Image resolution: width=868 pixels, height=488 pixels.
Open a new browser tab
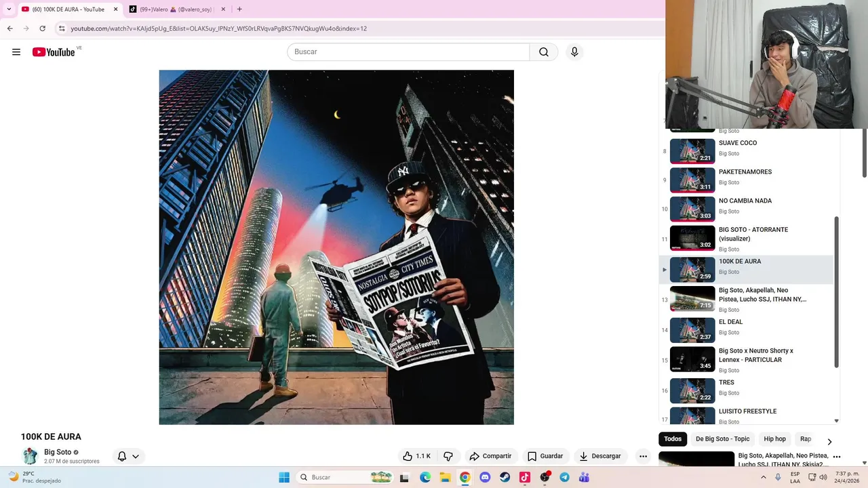coord(239,9)
